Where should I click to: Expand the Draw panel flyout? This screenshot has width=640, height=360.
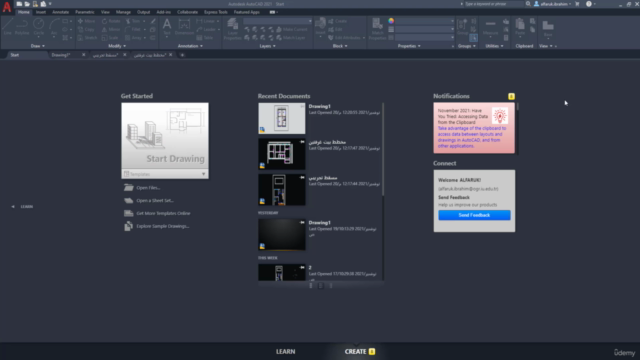coord(38,46)
